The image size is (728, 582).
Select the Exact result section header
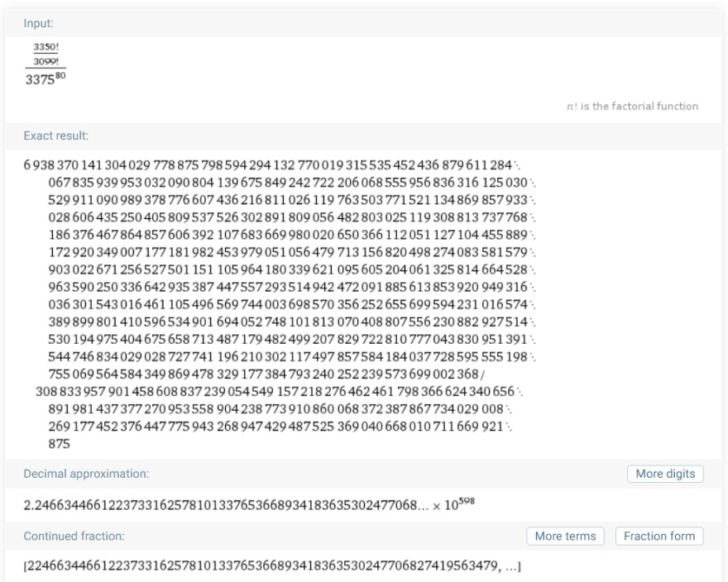(55, 136)
